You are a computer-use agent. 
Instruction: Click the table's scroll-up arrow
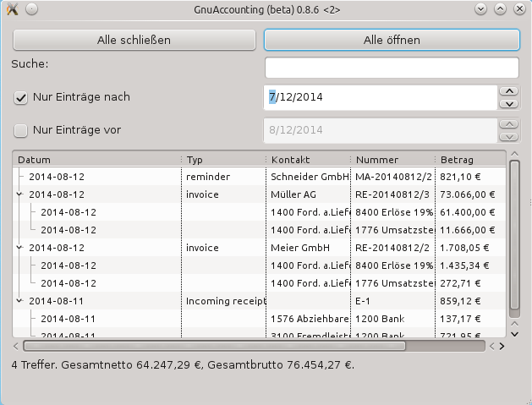[x=515, y=155]
